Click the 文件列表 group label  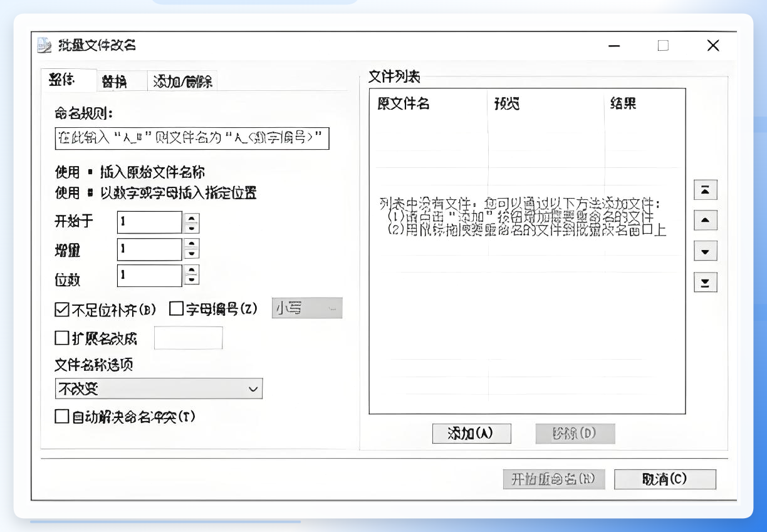[394, 77]
